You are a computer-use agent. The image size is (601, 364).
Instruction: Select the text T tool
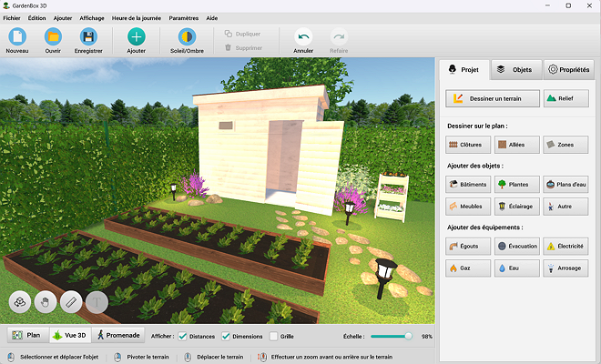point(97,302)
